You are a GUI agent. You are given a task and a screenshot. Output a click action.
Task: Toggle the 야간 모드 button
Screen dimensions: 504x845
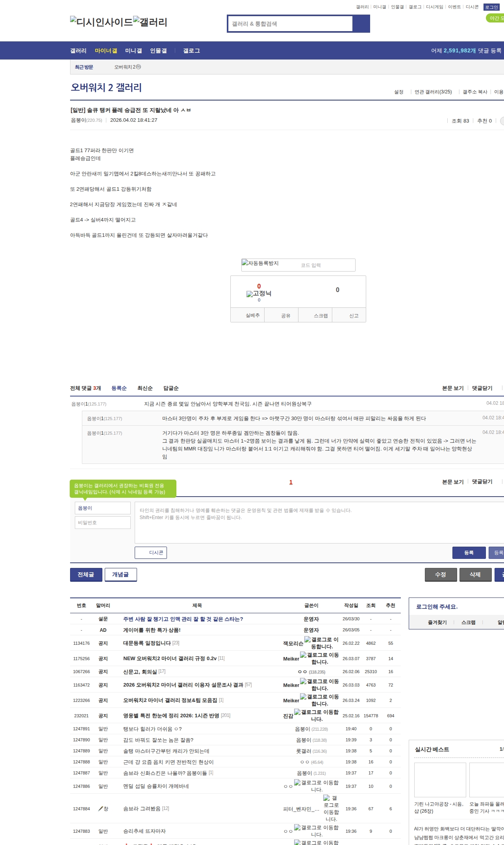pyautogui.click(x=495, y=18)
